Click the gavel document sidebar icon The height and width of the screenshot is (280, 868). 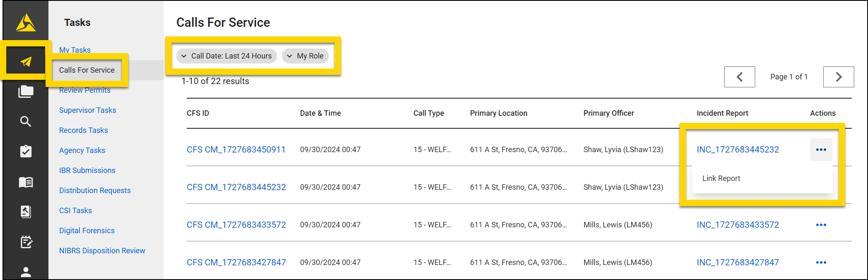coord(26,212)
